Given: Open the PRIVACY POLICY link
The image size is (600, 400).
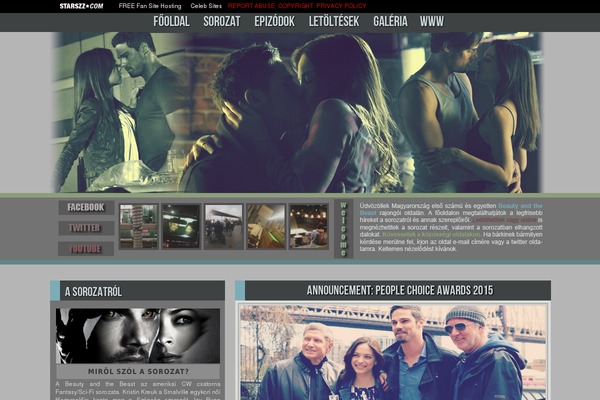Looking at the screenshot, I should click(x=341, y=6).
